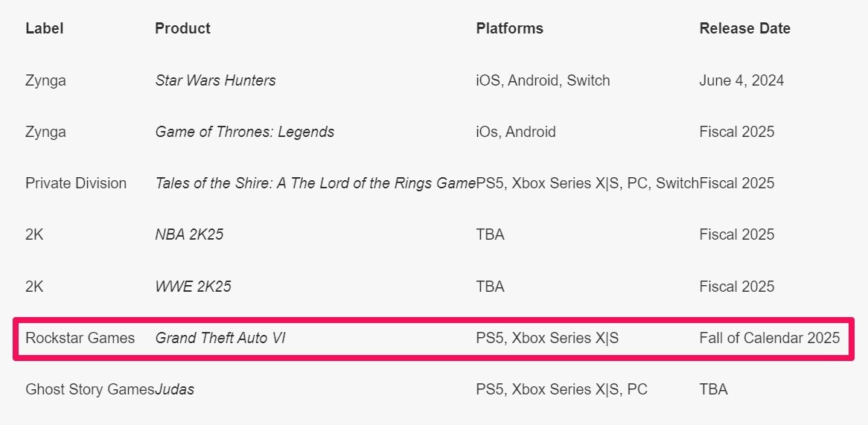Select the Star Wars Hunters title
Viewport: 868px width, 425px height.
(x=215, y=80)
